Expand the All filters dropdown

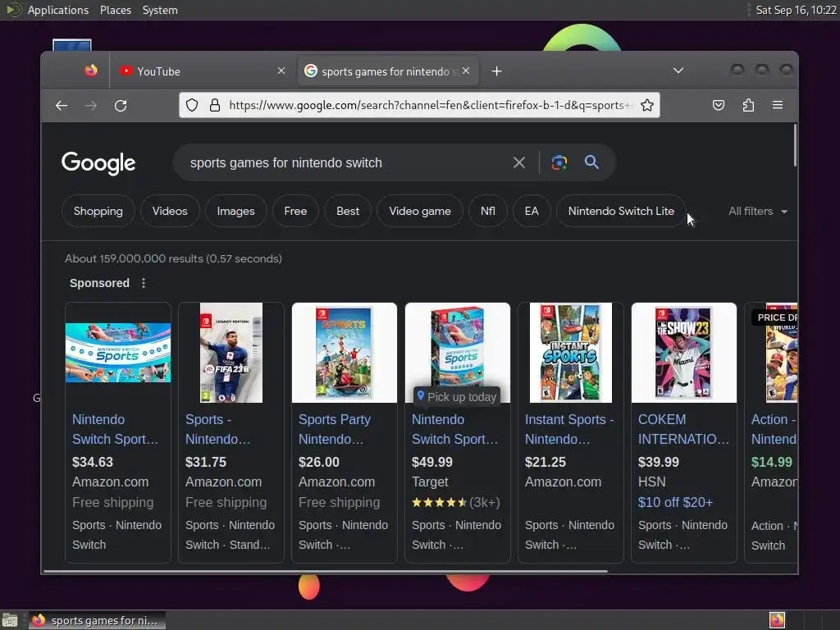[x=757, y=211]
